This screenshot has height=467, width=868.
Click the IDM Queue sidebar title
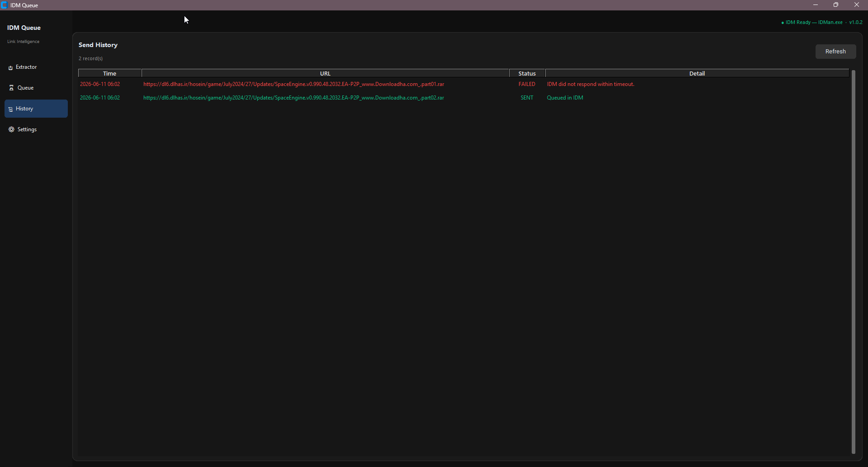coord(24,28)
